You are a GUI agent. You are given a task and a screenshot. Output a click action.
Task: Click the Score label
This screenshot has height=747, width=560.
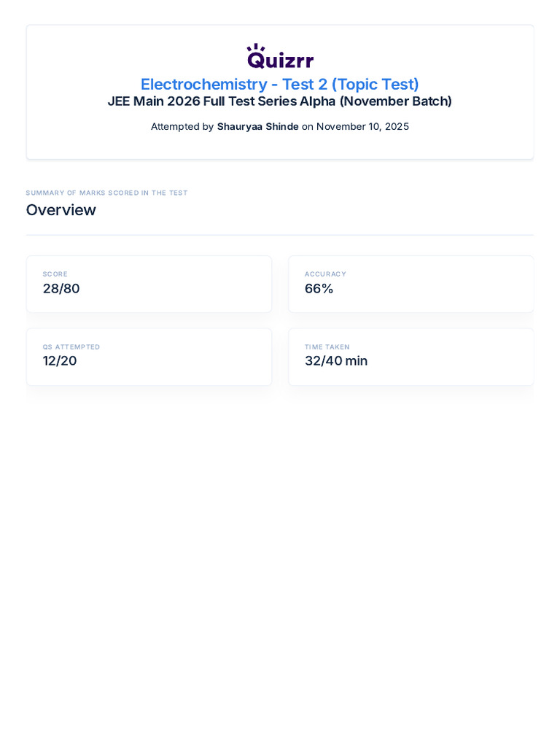(55, 274)
